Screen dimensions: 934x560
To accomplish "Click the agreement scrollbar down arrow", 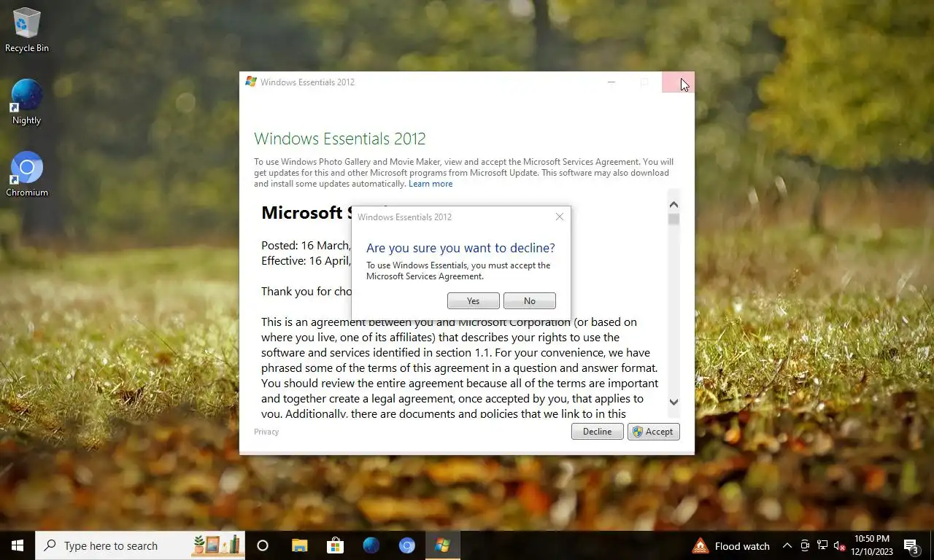I will point(674,402).
